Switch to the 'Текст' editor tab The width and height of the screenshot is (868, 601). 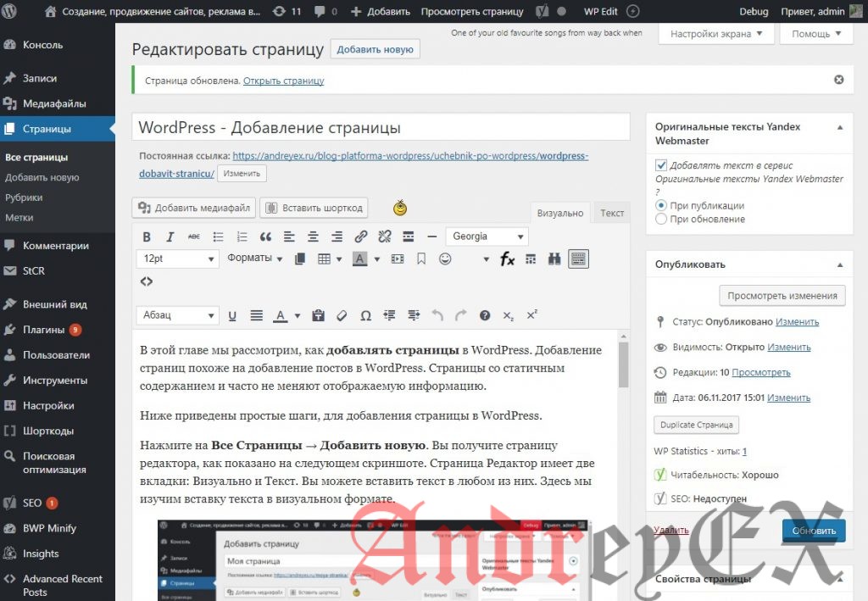pos(610,213)
